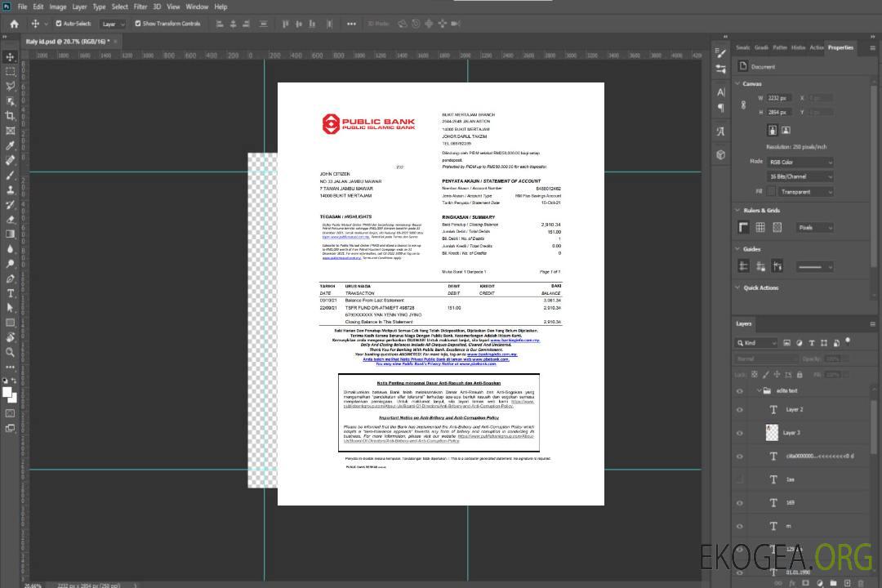Image resolution: width=882 pixels, height=588 pixels.
Task: Collapse the Canvas section
Action: [737, 83]
